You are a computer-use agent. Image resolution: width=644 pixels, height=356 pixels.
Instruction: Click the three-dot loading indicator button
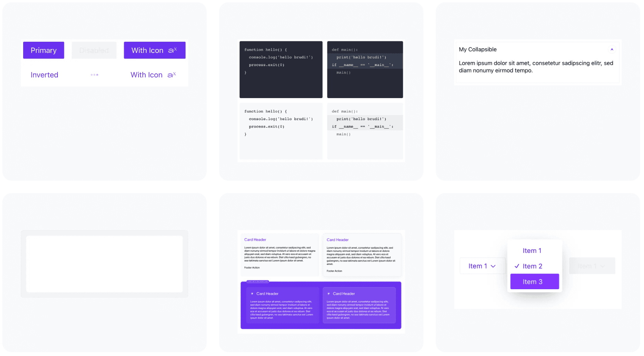(x=94, y=75)
